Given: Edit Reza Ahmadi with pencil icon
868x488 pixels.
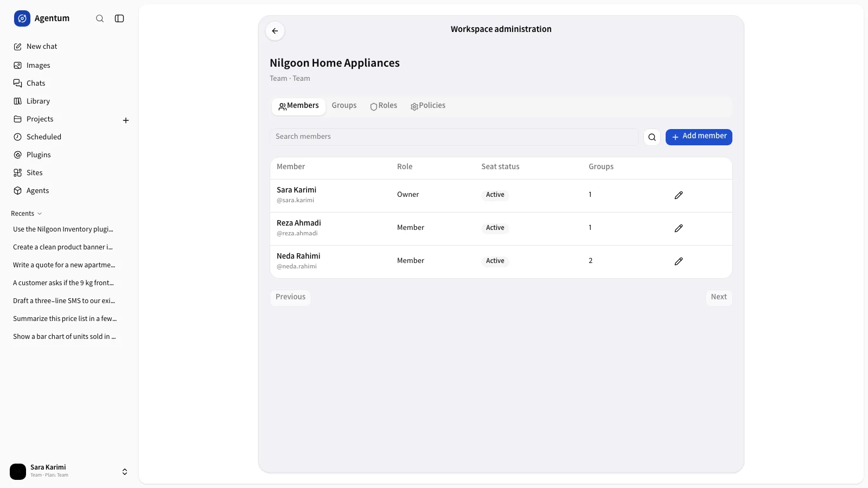Looking at the screenshot, I should pyautogui.click(x=679, y=228).
